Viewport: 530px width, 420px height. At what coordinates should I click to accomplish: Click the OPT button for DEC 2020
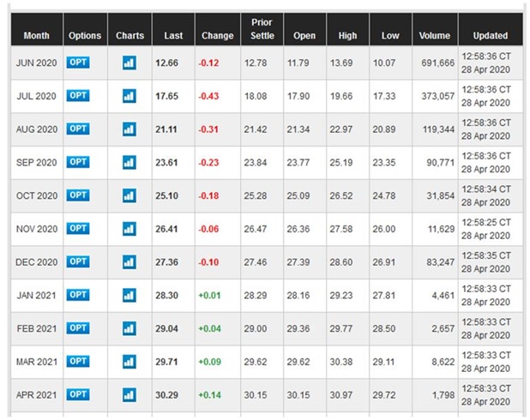78,261
